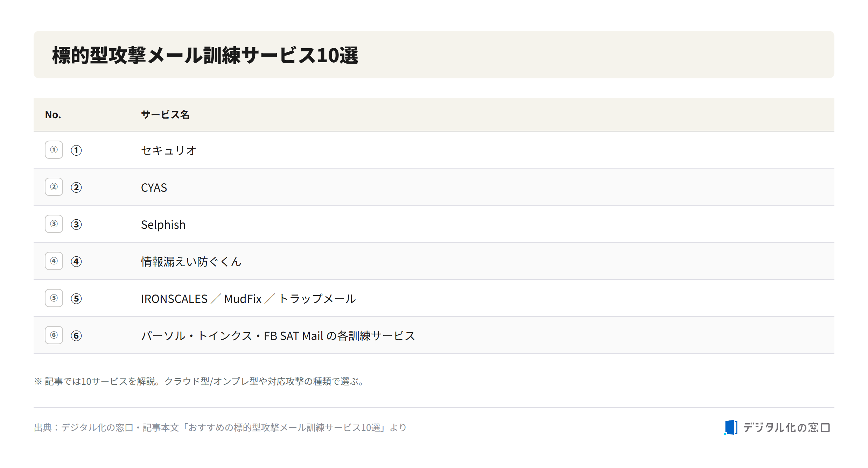868x468 pixels.
Task: Click the 情報漏えい防ぐくん service name
Action: point(191,262)
